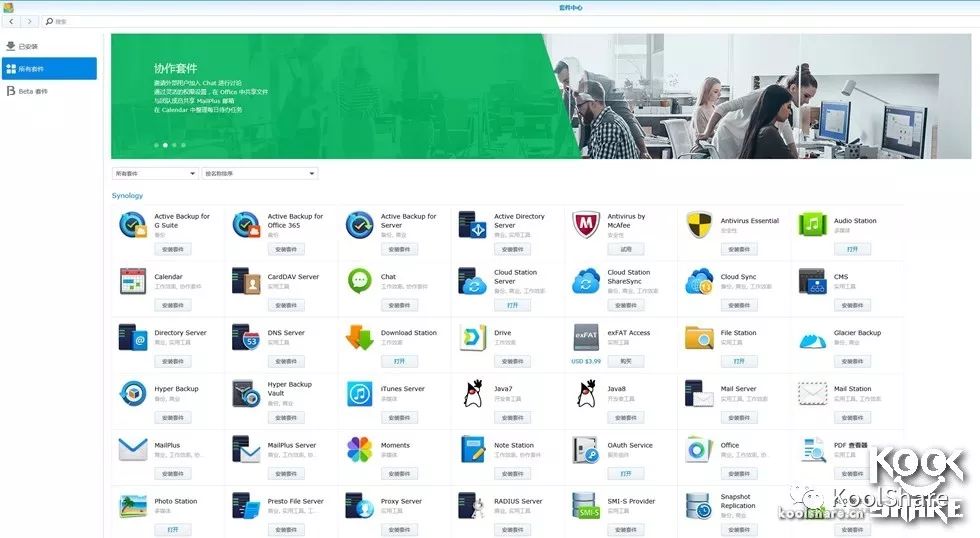Open the DNS Server icon
Image resolution: width=980 pixels, height=538 pixels.
point(246,337)
